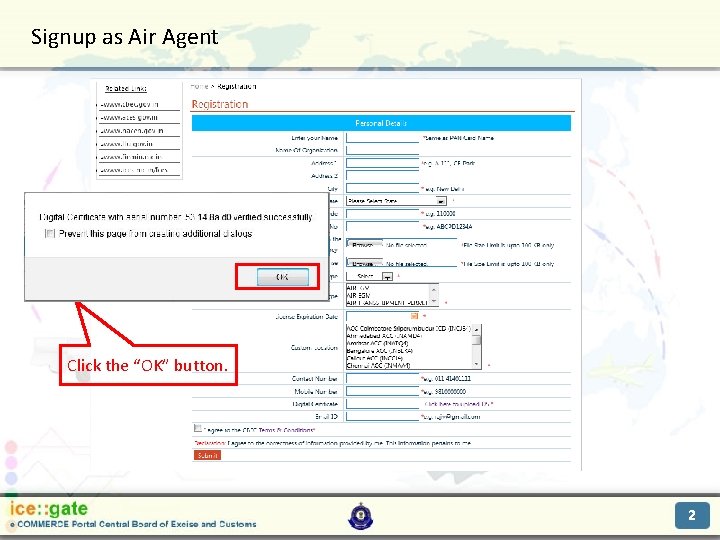Click the Personal Details section header
Screen dimensions: 720x540
(381, 124)
